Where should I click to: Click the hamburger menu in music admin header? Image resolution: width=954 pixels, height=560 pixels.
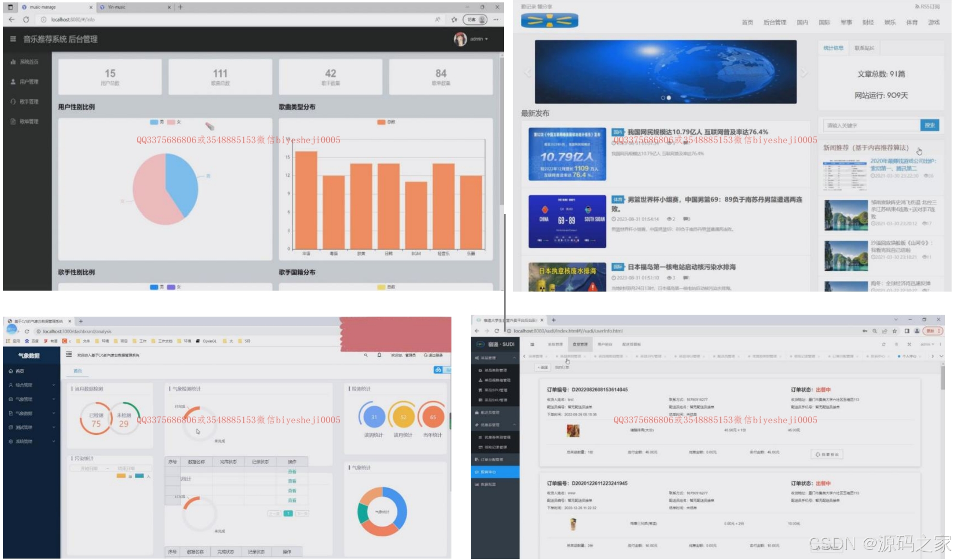[x=13, y=39]
